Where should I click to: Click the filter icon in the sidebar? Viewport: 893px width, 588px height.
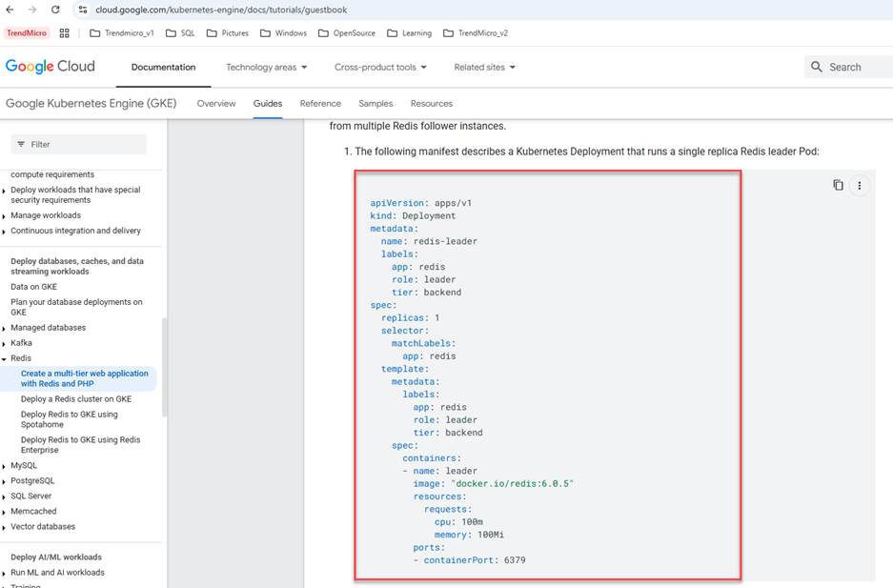(21, 144)
